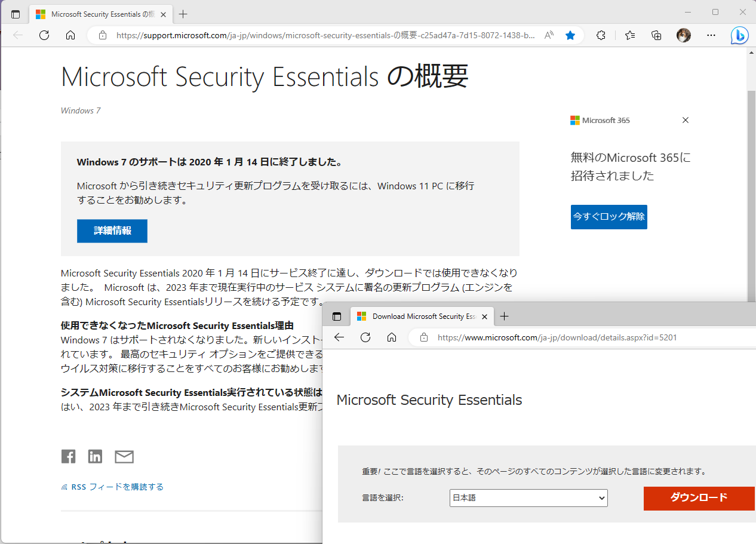
Task: Open the Email share icon
Action: click(124, 456)
